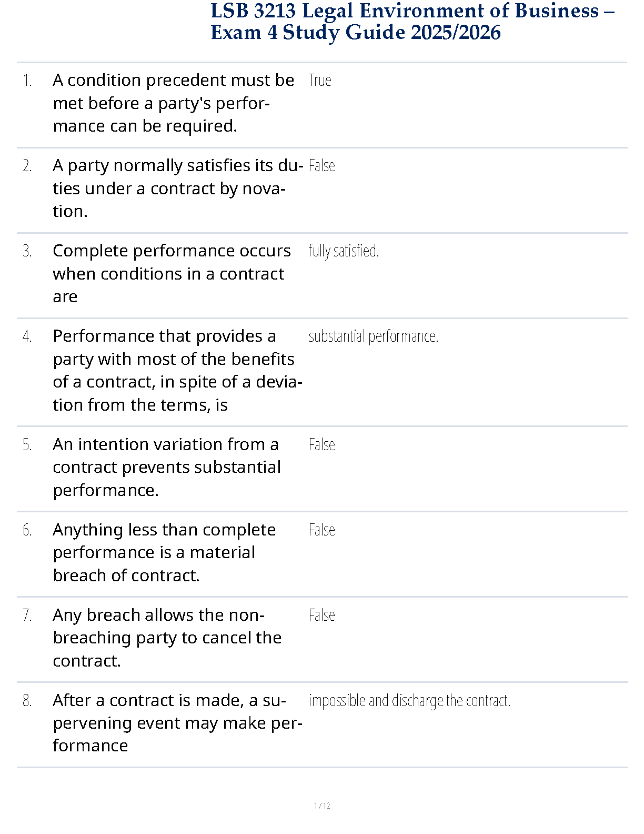Click the LSB 3213 study guide title
The width and height of the screenshot is (644, 834).
(x=412, y=22)
